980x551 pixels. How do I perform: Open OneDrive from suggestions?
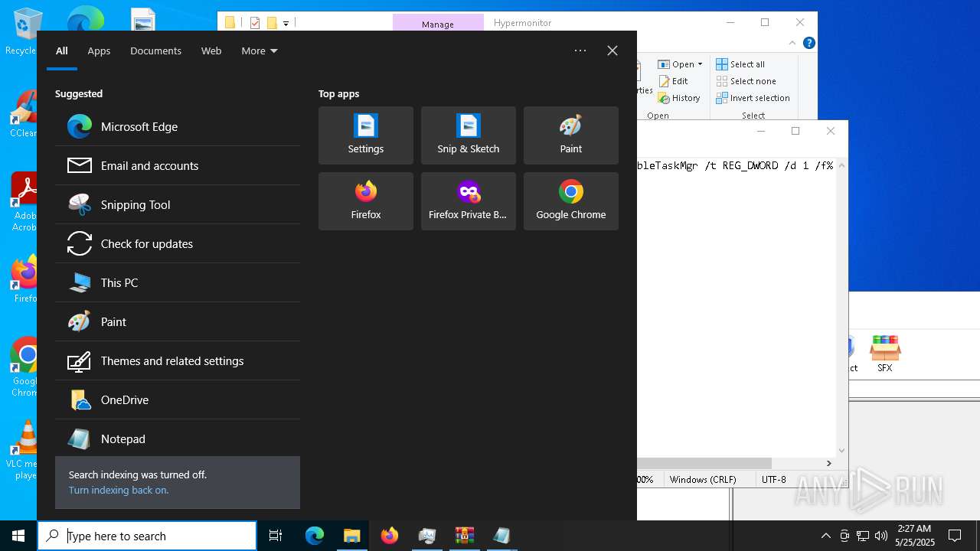pos(178,399)
